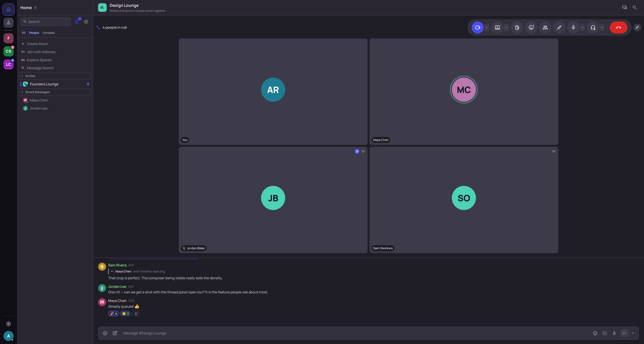Screen dimensions: 644x344
Task: Start screen sharing in the call
Action: click(497, 27)
